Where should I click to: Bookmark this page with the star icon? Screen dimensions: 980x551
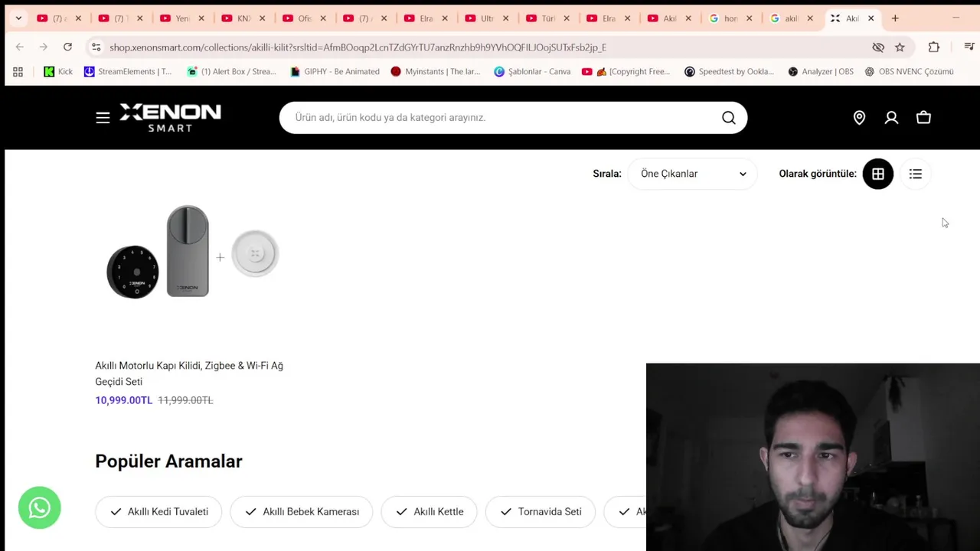coord(900,47)
